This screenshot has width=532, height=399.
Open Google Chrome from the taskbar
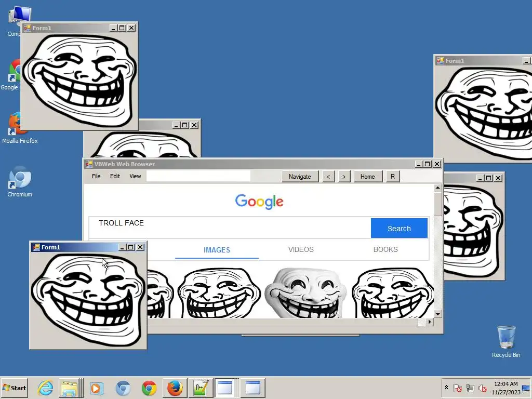click(x=149, y=388)
